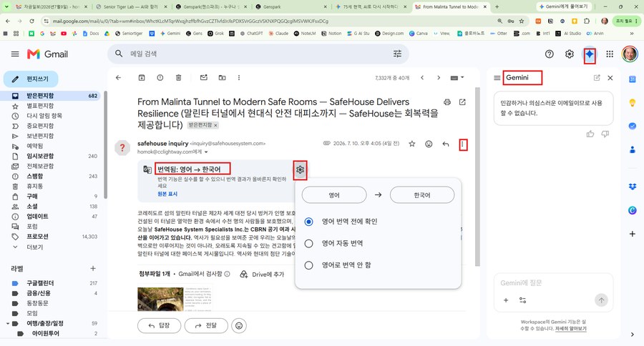Open Gemini panel hamburger menu
The image size is (644, 346).
(x=497, y=78)
